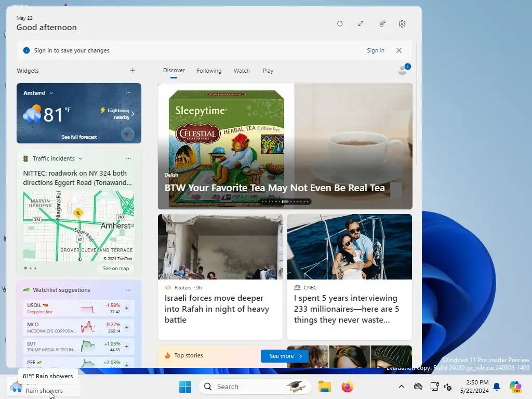Click the OneDrive cloud tray icon

(418, 387)
